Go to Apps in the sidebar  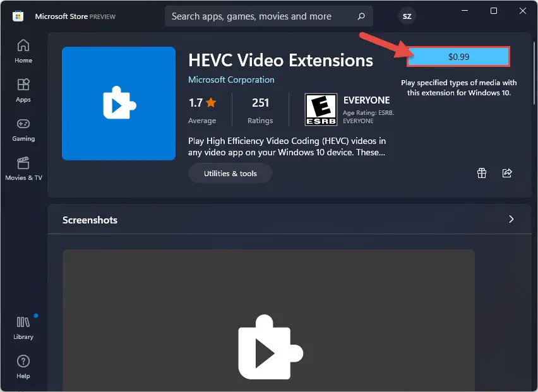(23, 90)
